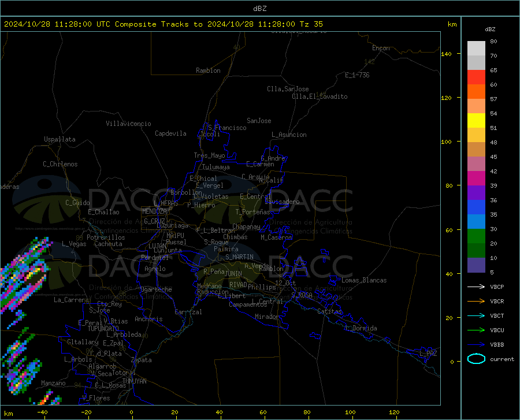Screen dimensions: 520x420
Task: Click the MENDOZA city label
Action: (154, 211)
